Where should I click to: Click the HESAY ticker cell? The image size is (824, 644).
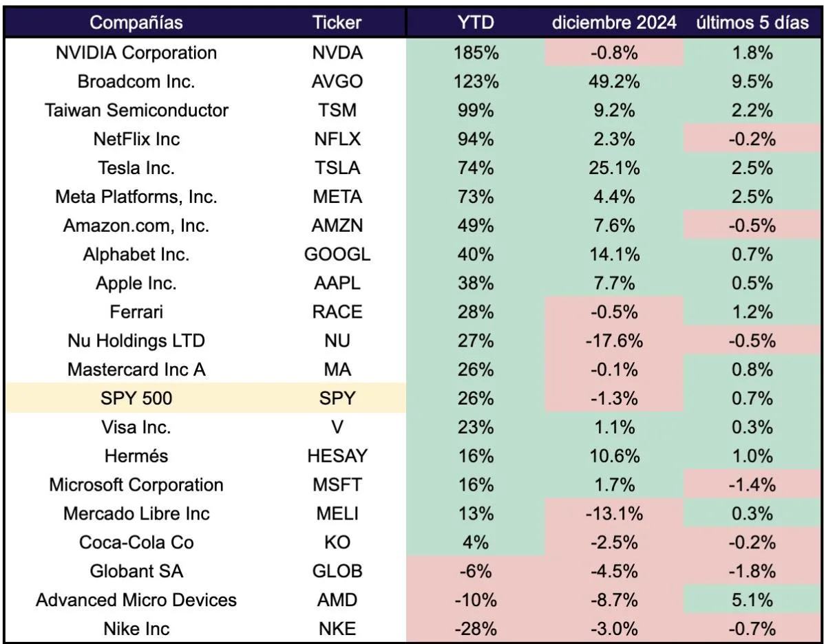click(x=337, y=456)
